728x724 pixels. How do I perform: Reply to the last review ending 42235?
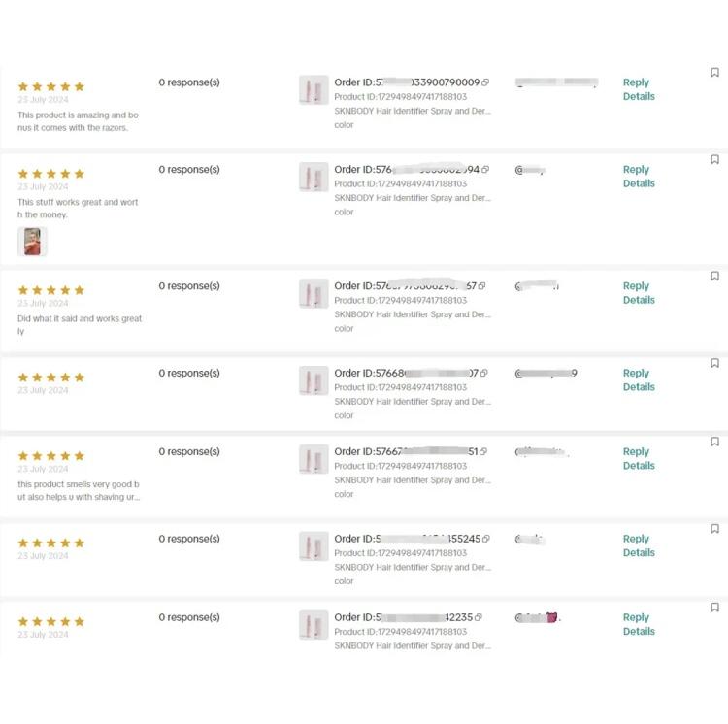pyautogui.click(x=636, y=617)
